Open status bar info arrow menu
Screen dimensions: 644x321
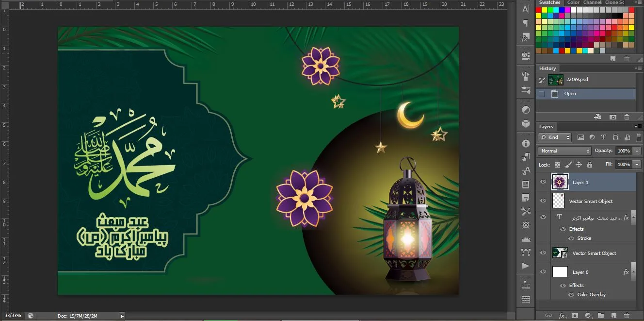(x=122, y=316)
